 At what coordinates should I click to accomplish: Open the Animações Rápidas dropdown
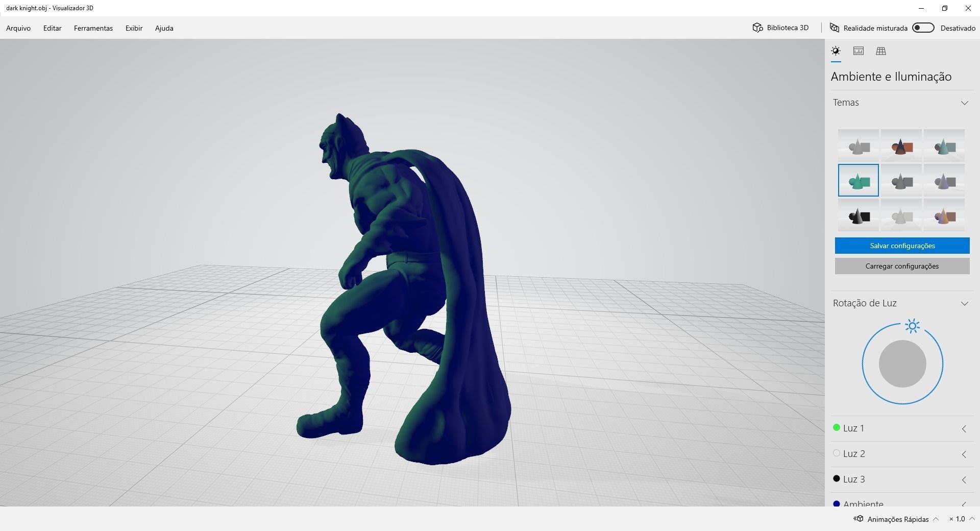(x=897, y=519)
